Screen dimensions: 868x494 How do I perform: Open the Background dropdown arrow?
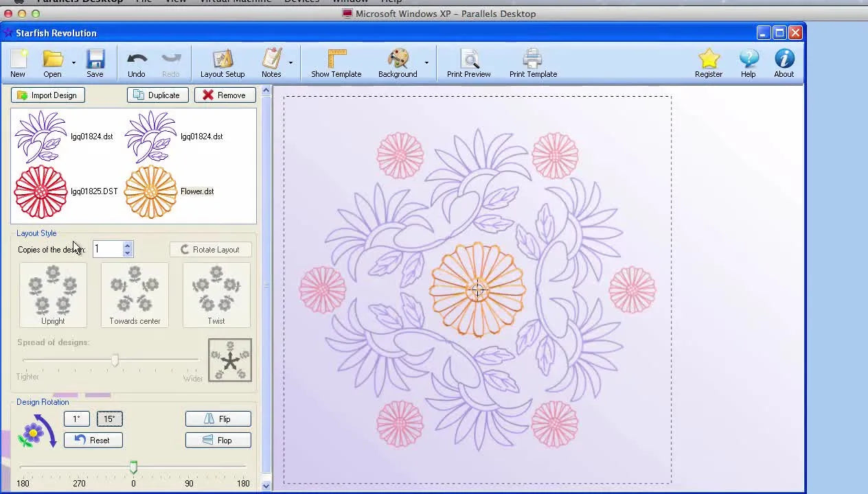point(426,63)
